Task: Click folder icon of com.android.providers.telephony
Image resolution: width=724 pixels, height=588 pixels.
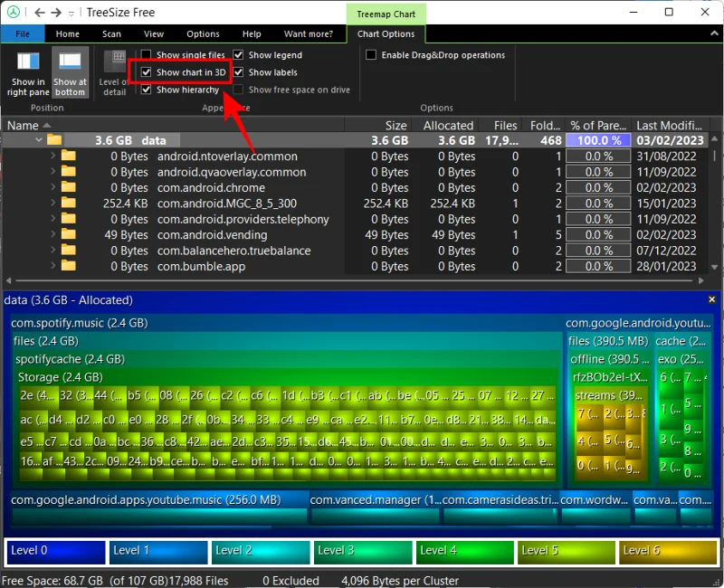Action: (x=69, y=218)
